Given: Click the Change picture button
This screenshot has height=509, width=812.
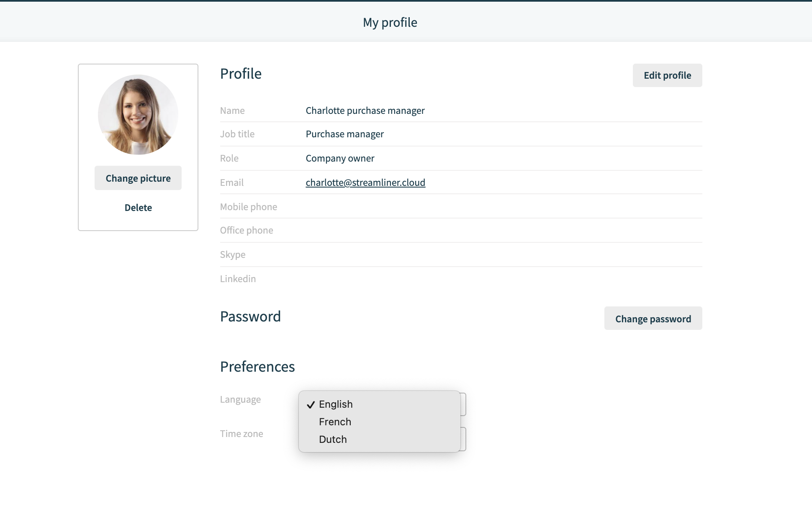Looking at the screenshot, I should tap(138, 178).
